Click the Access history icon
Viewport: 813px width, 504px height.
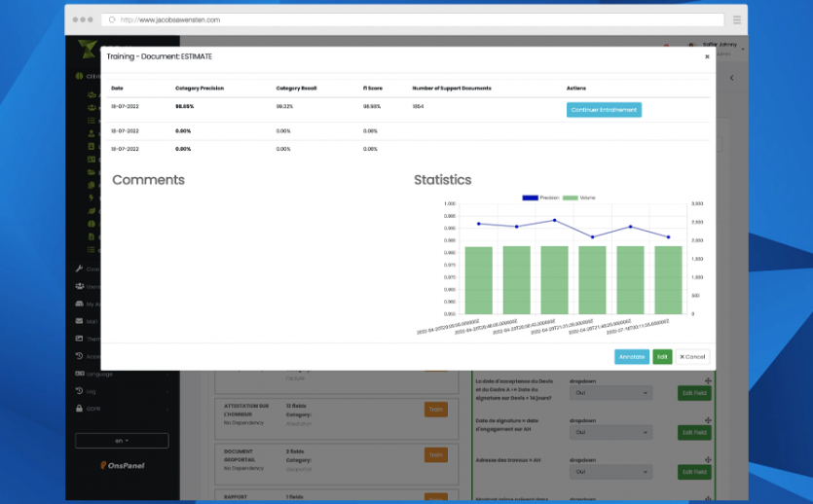[79, 356]
